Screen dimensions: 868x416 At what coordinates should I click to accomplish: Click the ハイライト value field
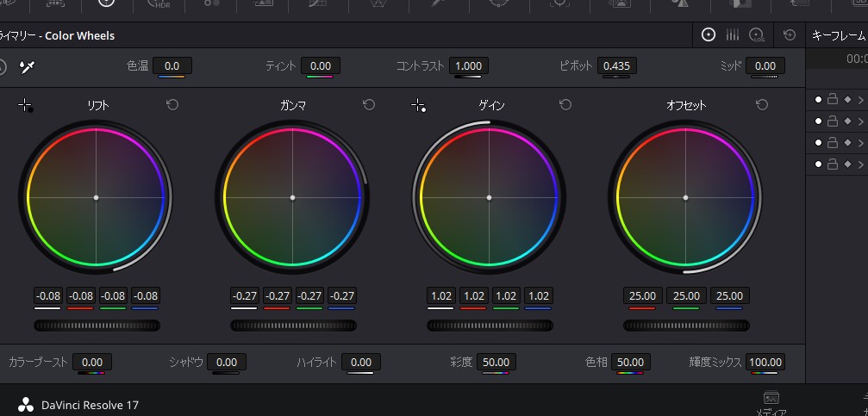point(361,363)
